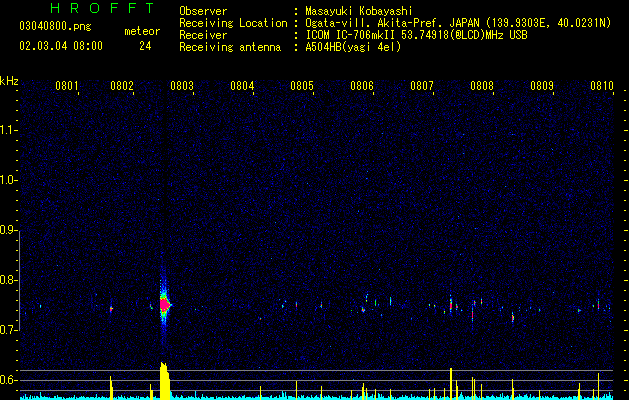
Task: Click the 0807 time axis marker
Action: click(x=422, y=86)
